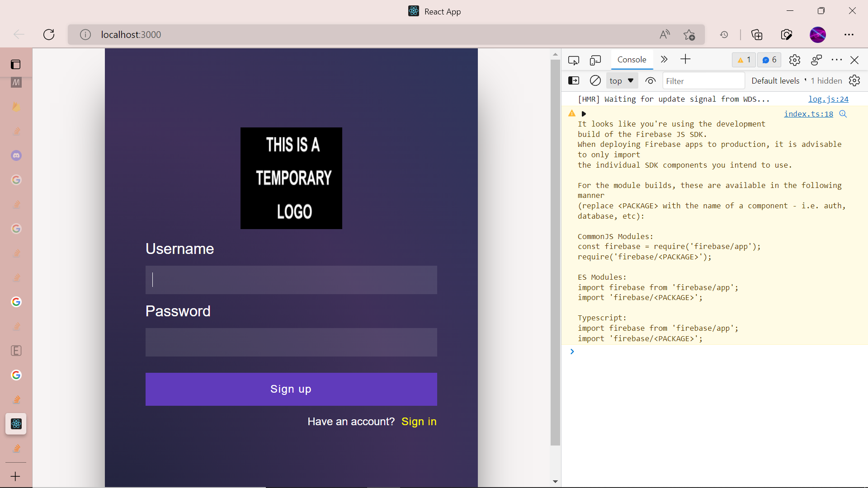868x488 pixels.
Task: Toggle device emulation mode
Action: point(595,59)
